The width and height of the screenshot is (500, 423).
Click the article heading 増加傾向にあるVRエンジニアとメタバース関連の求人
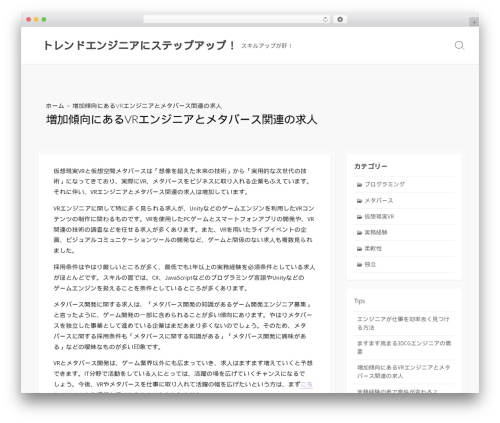tap(182, 120)
